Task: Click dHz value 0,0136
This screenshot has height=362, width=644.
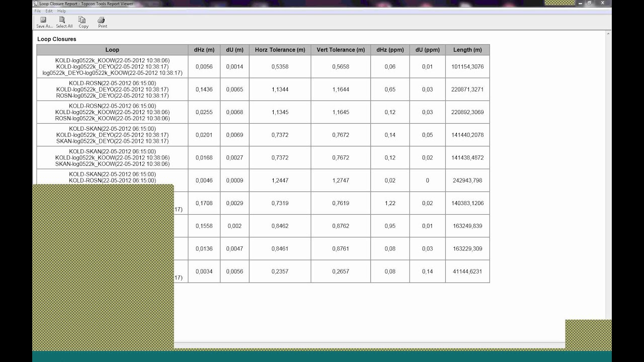Action: coord(204,248)
